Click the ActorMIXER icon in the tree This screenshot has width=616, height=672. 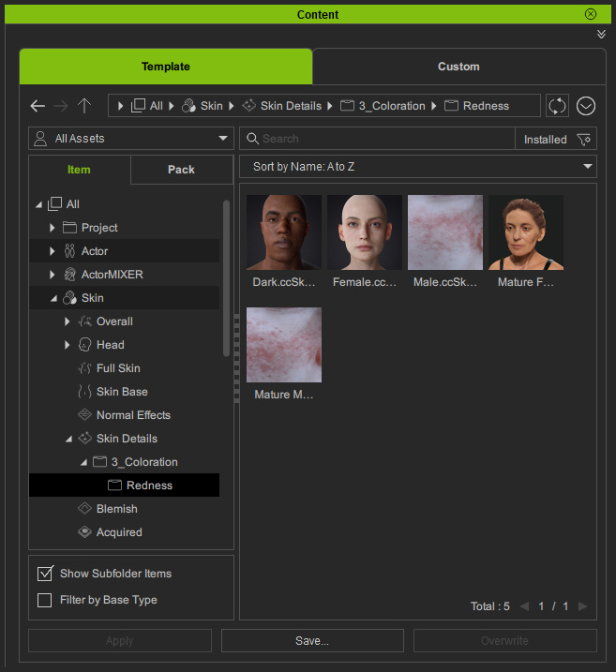(69, 275)
